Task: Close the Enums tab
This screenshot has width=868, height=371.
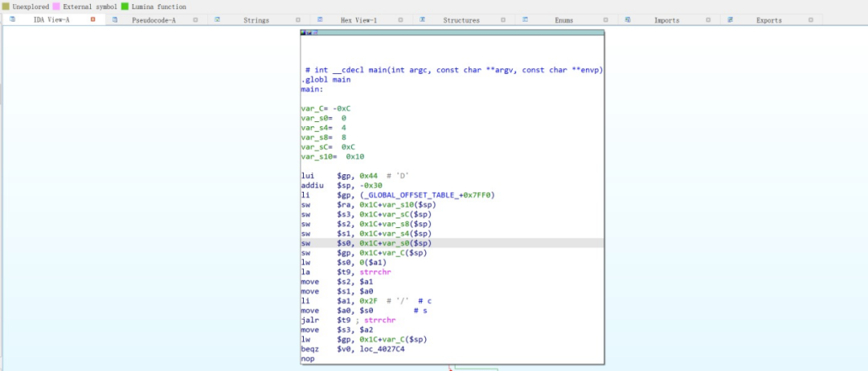Action: (606, 20)
